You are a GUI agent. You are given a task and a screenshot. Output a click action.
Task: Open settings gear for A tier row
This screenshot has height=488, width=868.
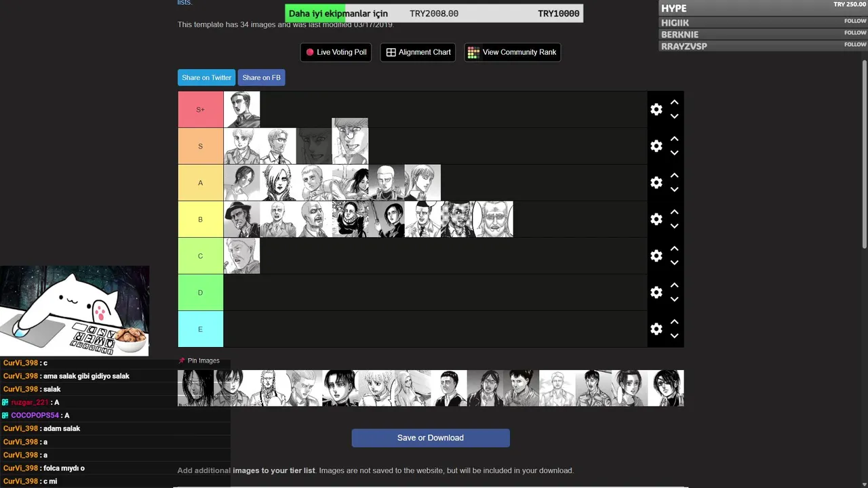pyautogui.click(x=656, y=182)
